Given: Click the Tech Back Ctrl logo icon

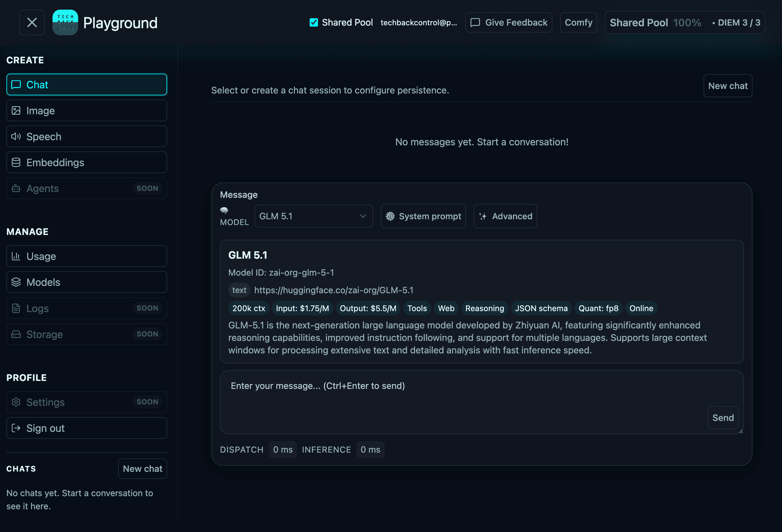Looking at the screenshot, I should pyautogui.click(x=65, y=22).
